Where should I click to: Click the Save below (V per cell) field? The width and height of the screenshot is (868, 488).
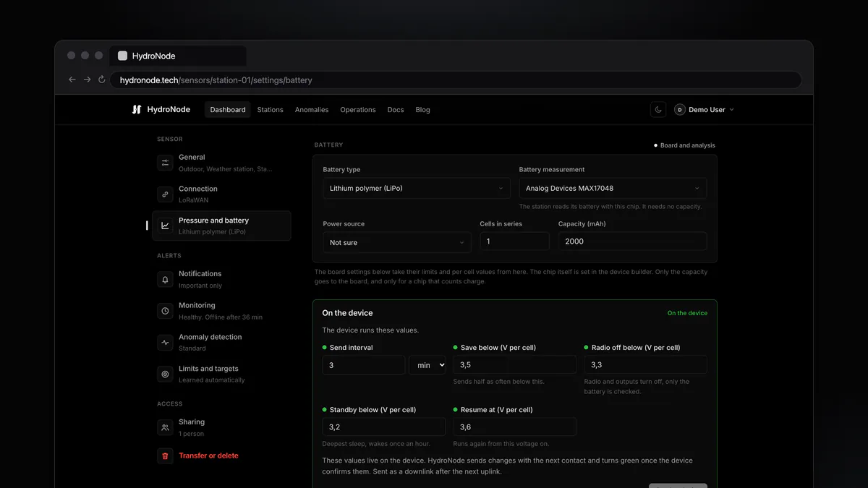(515, 365)
